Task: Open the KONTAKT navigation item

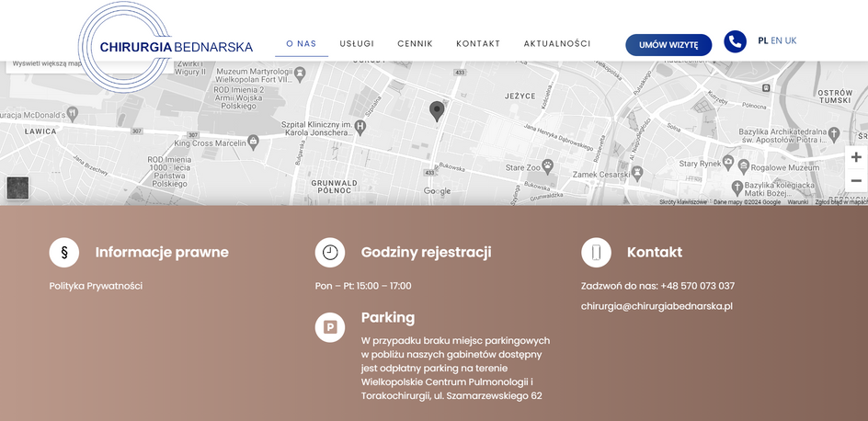Action: [478, 44]
